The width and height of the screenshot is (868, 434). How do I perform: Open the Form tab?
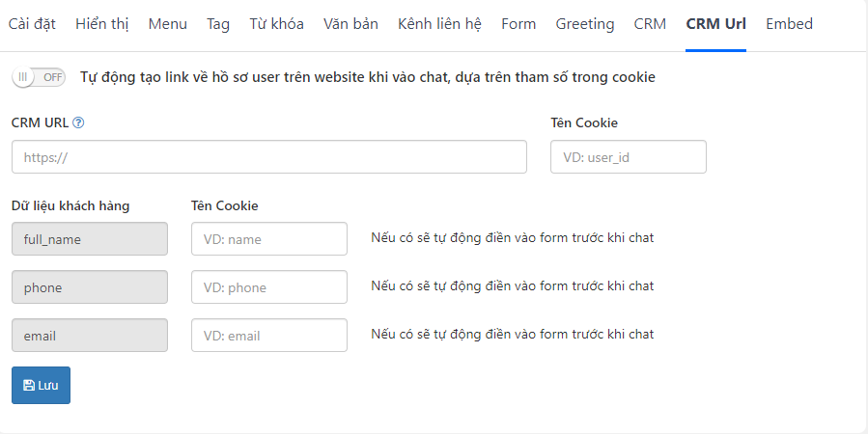tap(518, 24)
